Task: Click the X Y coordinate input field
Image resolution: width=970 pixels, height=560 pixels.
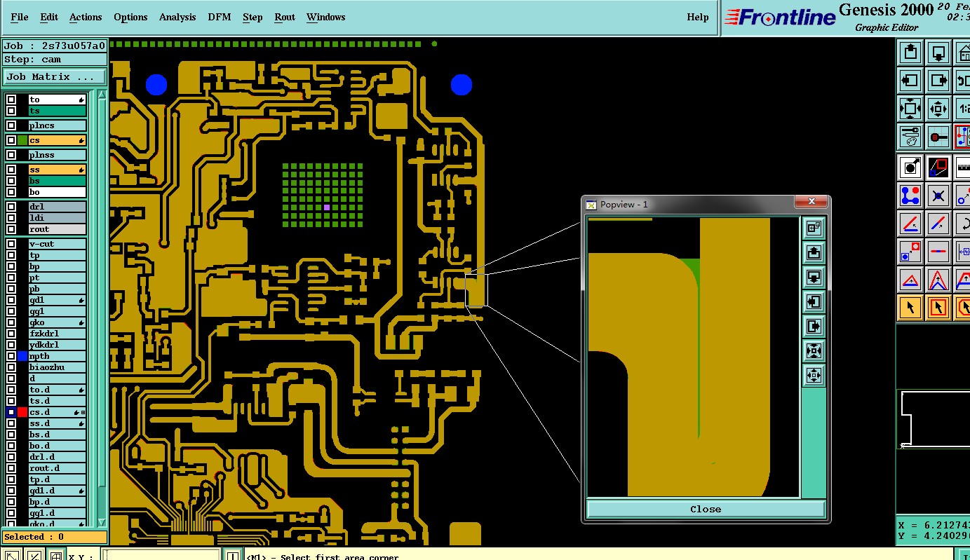Action: [x=161, y=555]
